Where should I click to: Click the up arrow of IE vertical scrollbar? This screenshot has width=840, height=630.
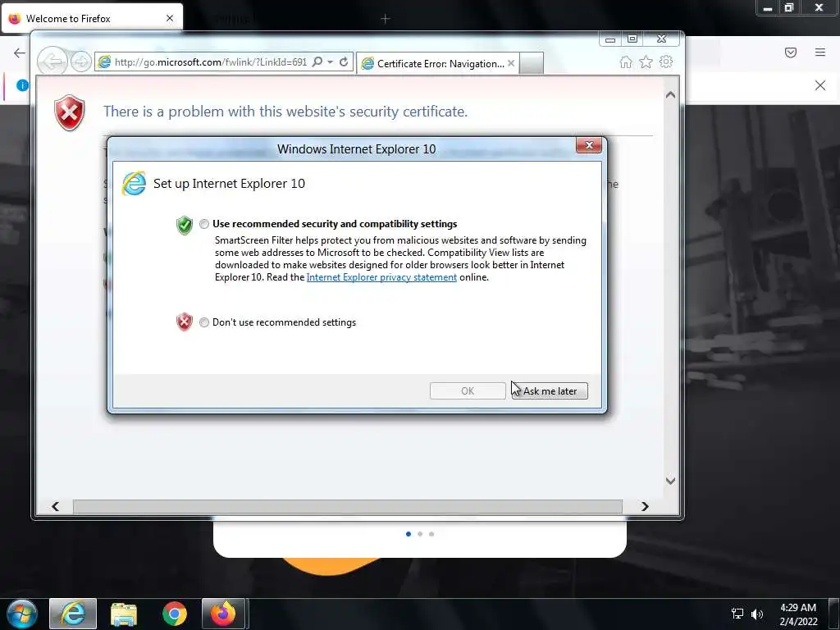670,95
